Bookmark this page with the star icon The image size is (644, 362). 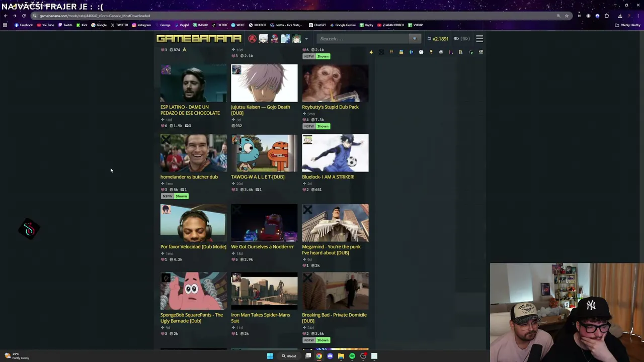tap(567, 16)
